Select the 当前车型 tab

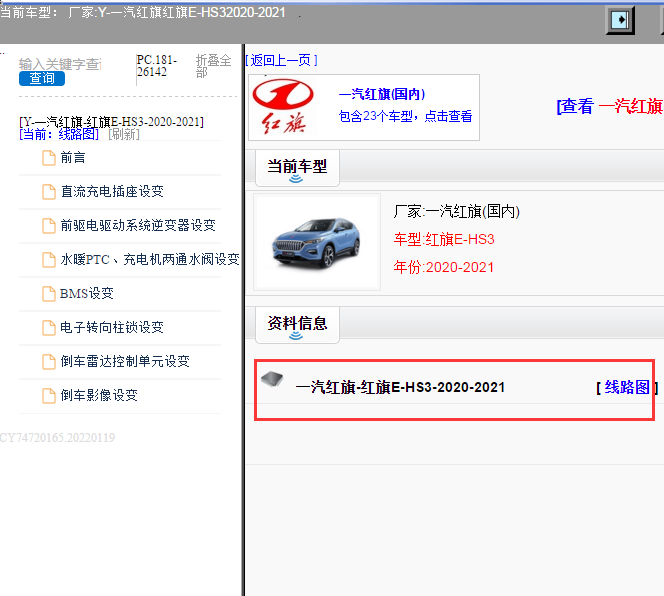coord(297,169)
